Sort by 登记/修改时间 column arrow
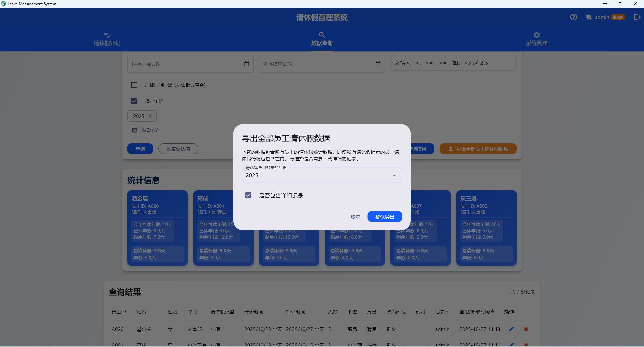Screen dimensions: 644x347 pos(492,311)
